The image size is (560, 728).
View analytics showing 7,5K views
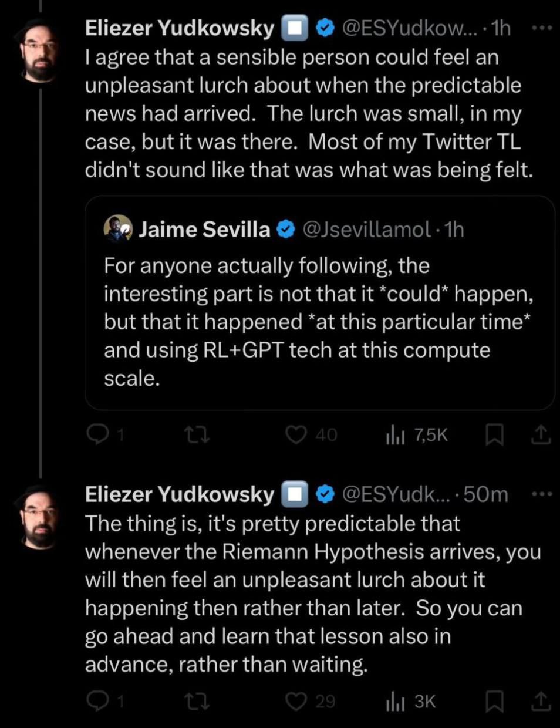pyautogui.click(x=417, y=435)
